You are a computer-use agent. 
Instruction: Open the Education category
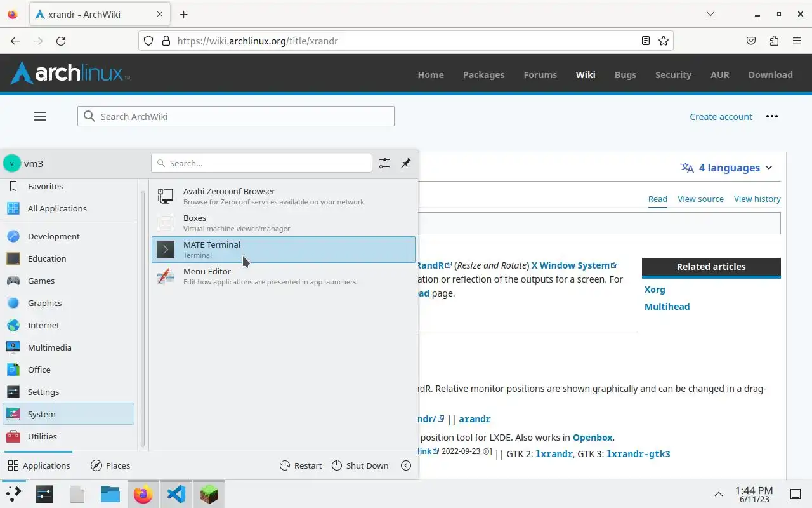(69, 258)
